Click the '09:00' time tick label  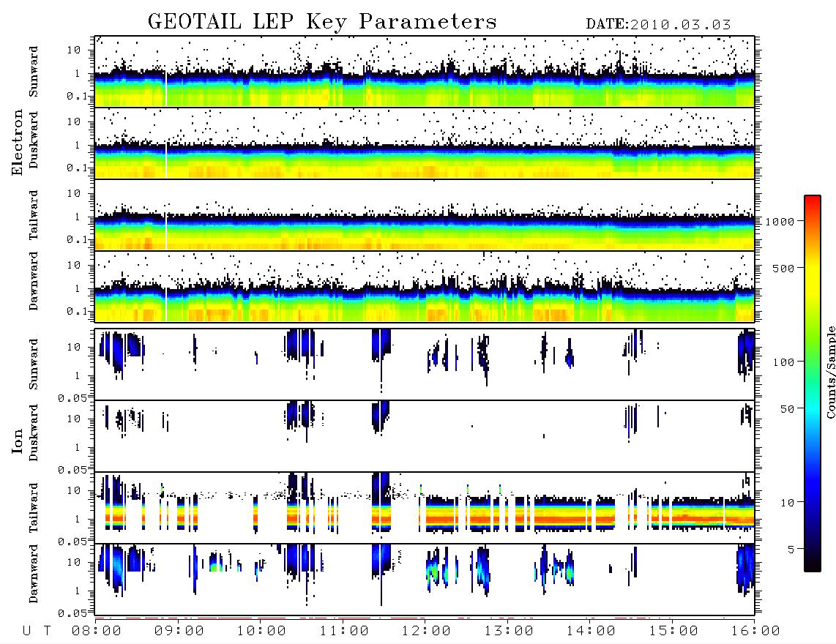(x=179, y=631)
